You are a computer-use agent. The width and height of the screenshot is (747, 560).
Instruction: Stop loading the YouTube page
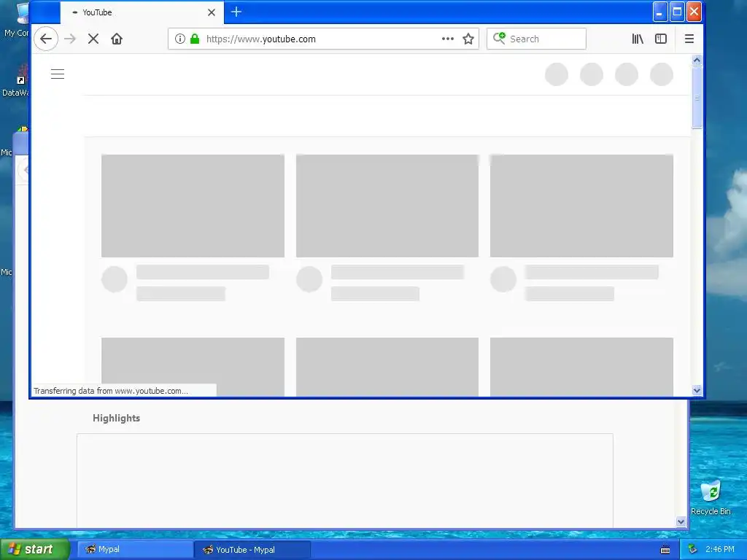[93, 39]
